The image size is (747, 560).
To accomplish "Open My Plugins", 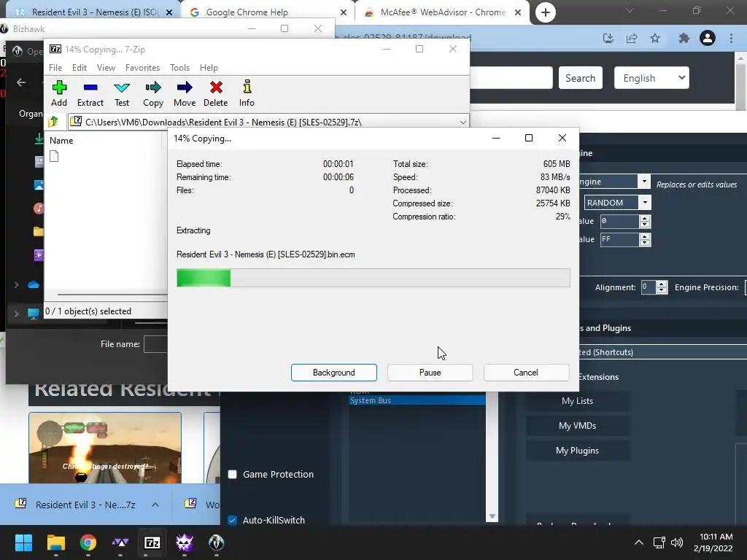I will coord(578,451).
